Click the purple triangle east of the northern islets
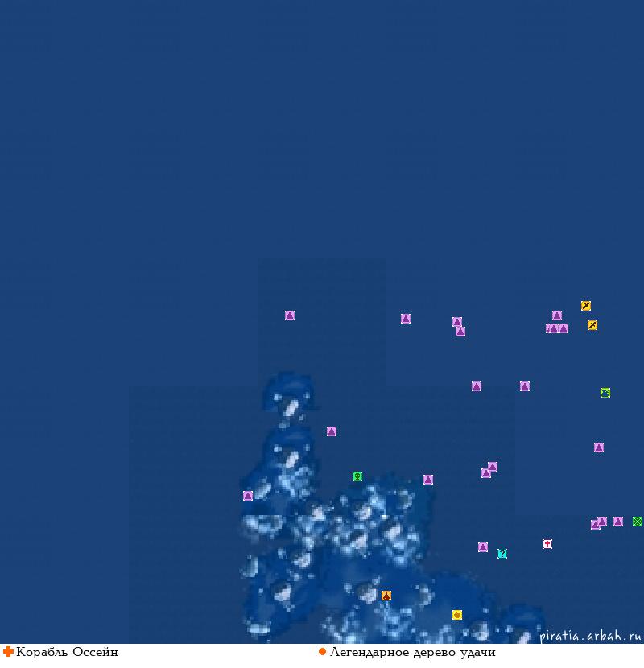This screenshot has height=668, width=644. 331,431
